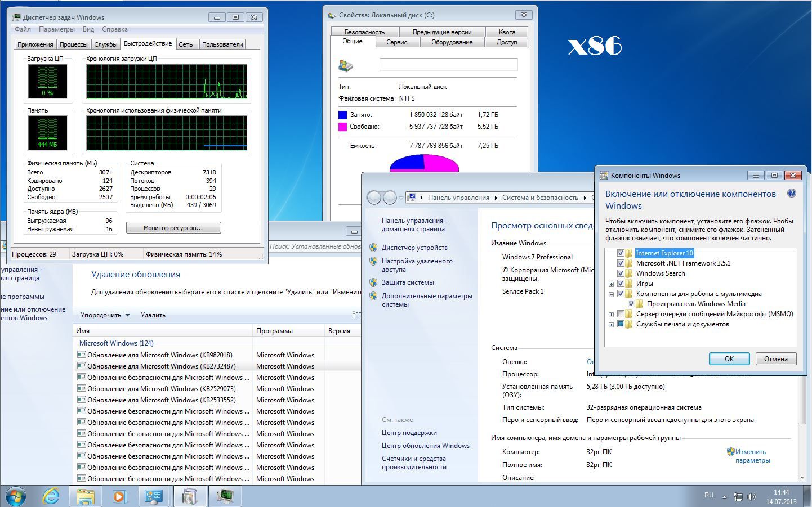This screenshot has width=812, height=507.
Task: Expand Службы печати и документов node
Action: pyautogui.click(x=611, y=325)
